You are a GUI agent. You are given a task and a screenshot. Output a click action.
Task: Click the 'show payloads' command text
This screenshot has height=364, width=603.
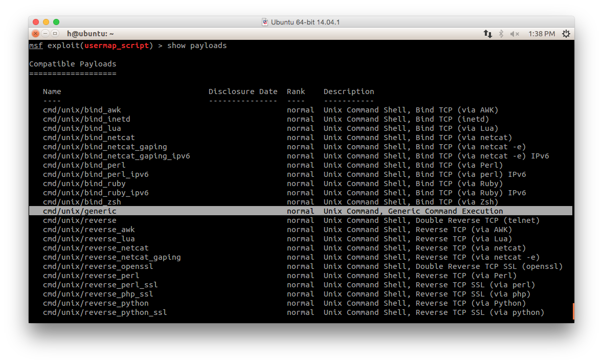tap(197, 45)
